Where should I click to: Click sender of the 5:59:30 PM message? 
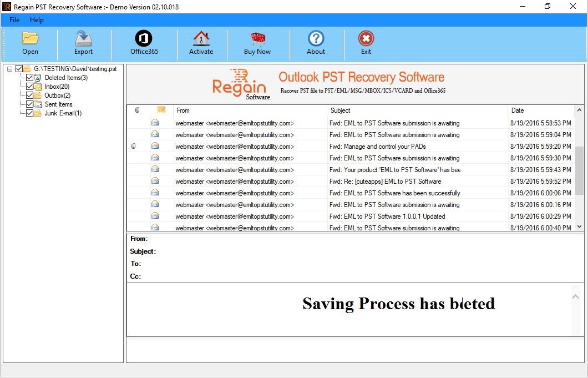coord(235,158)
